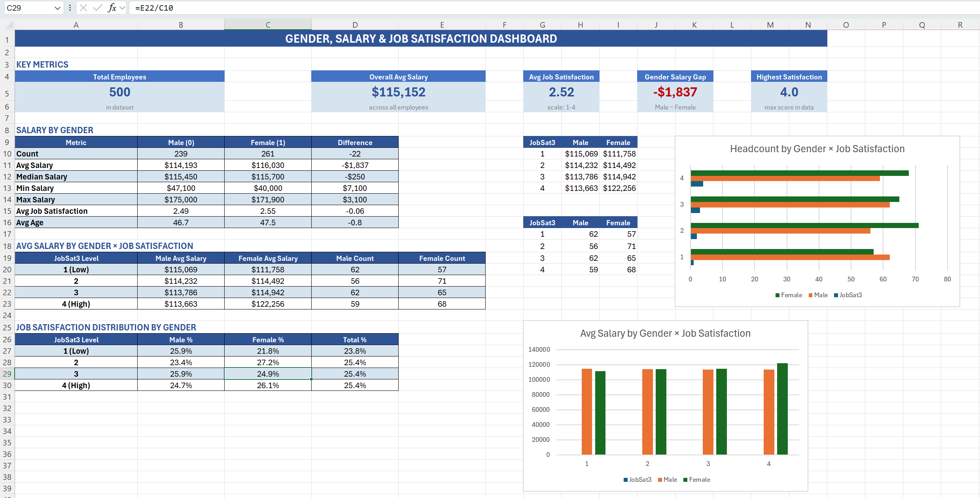Click the Total Employees value 500

pyautogui.click(x=119, y=92)
